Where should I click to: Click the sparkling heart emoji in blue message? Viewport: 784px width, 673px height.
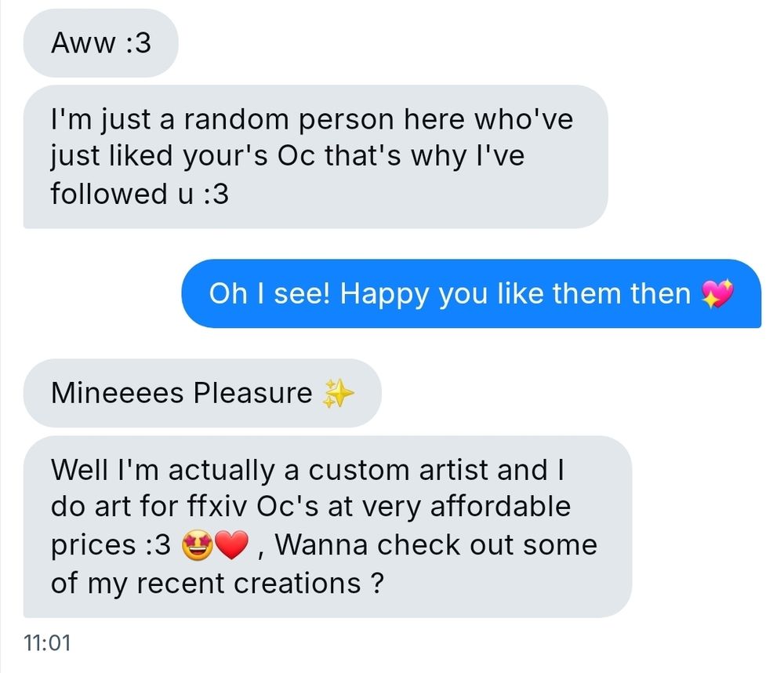coord(717,293)
